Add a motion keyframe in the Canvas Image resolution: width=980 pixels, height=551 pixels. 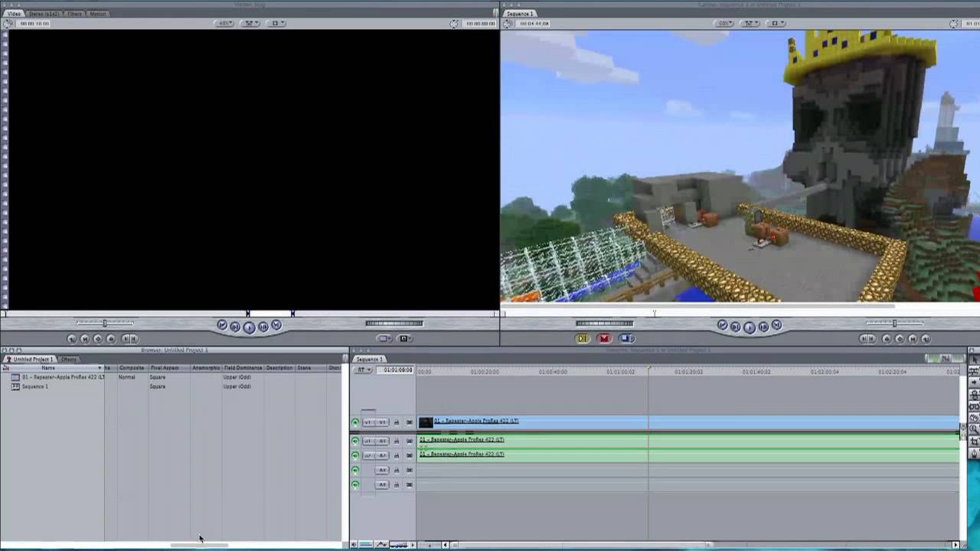click(900, 339)
